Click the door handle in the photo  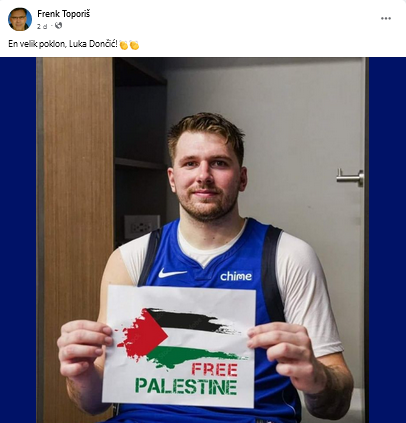click(350, 177)
